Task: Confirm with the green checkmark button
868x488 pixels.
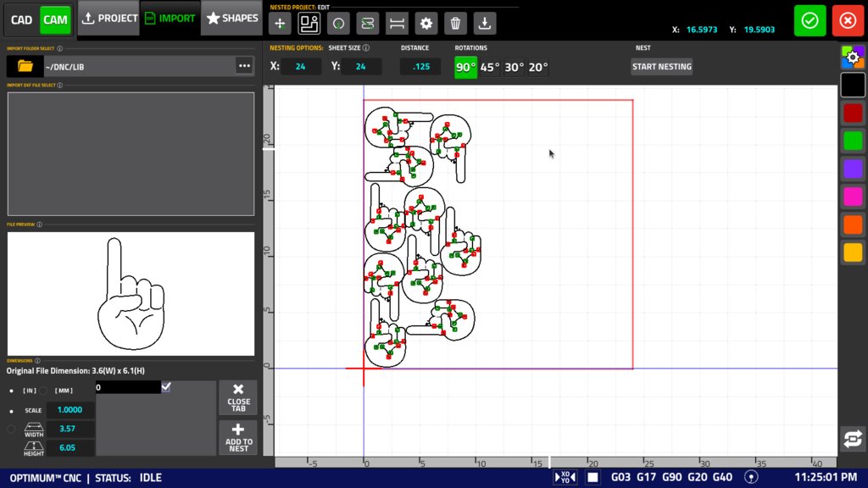Action: pyautogui.click(x=810, y=20)
